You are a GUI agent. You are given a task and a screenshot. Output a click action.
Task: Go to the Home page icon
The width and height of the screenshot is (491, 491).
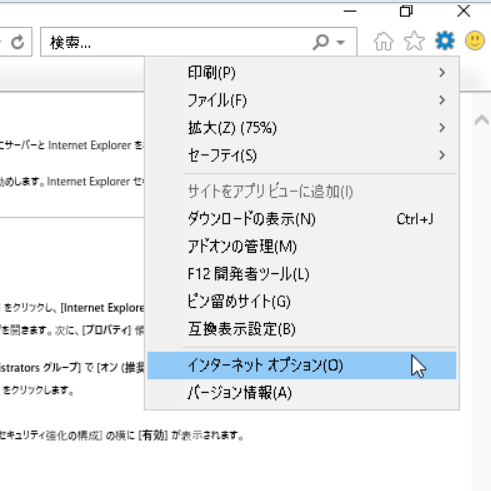383,41
